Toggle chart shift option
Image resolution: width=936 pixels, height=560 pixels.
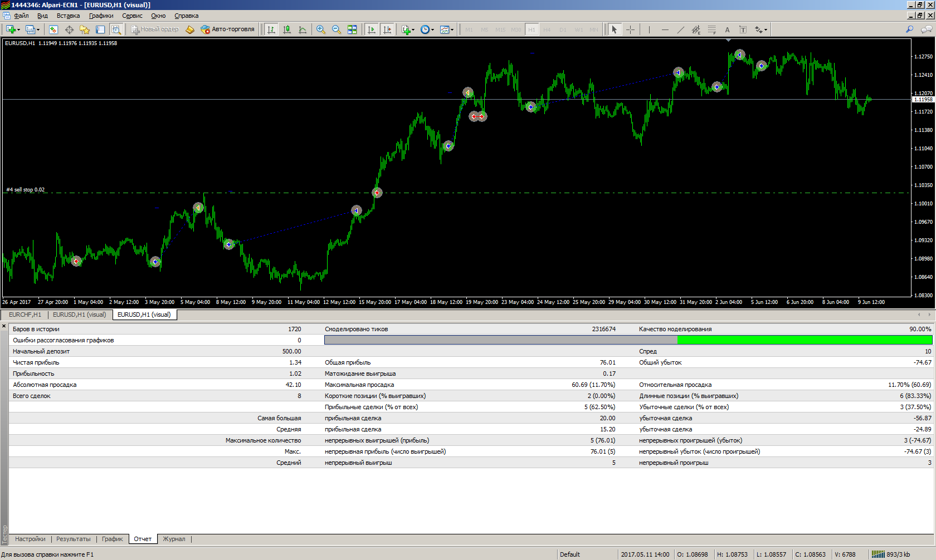[x=387, y=30]
